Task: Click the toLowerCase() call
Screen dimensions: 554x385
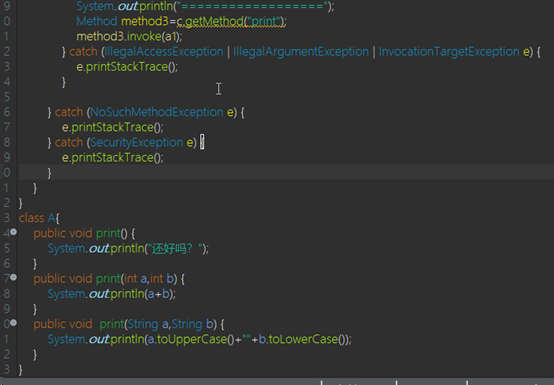Action: [307, 339]
